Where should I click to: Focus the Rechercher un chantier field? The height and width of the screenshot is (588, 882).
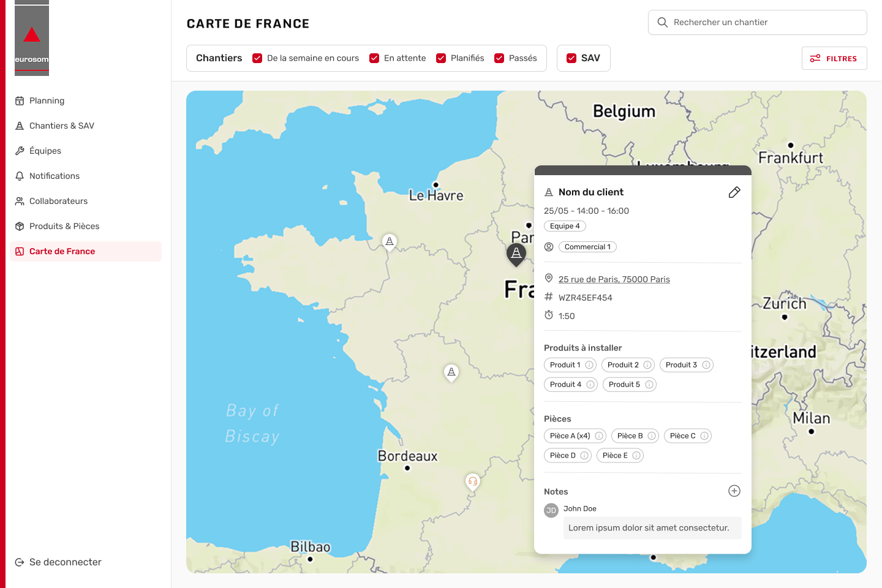[758, 22]
